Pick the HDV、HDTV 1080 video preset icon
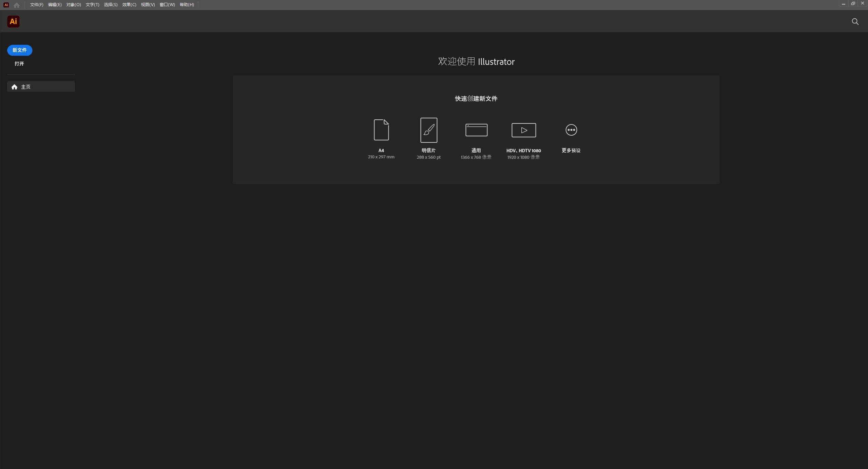The width and height of the screenshot is (868, 469). (x=523, y=130)
